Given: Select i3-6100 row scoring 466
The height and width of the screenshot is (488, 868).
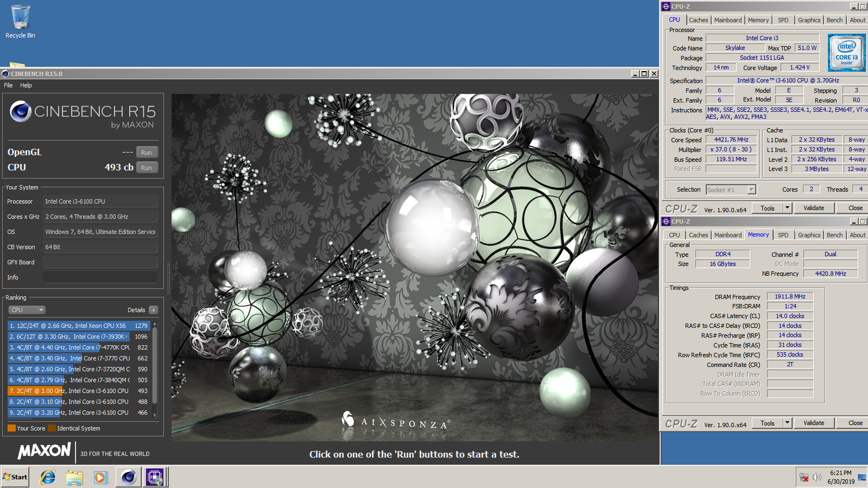Looking at the screenshot, I should pyautogui.click(x=79, y=413).
